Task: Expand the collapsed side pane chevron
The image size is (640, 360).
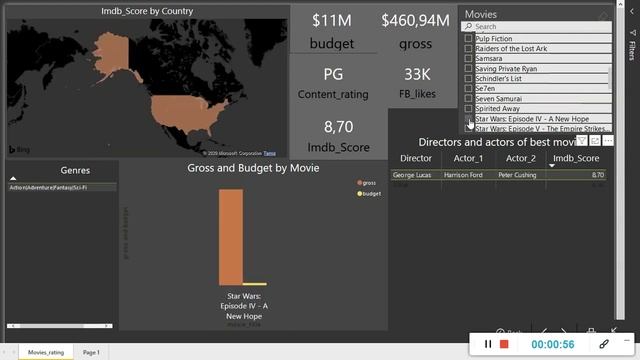Action: pyautogui.click(x=632, y=11)
